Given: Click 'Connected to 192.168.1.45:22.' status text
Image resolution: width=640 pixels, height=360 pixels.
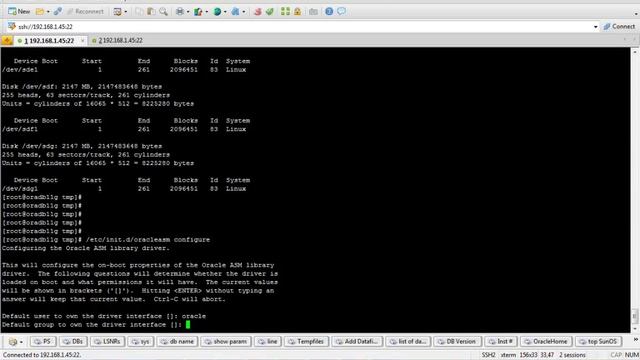Looking at the screenshot, I should pyautogui.click(x=42, y=355).
